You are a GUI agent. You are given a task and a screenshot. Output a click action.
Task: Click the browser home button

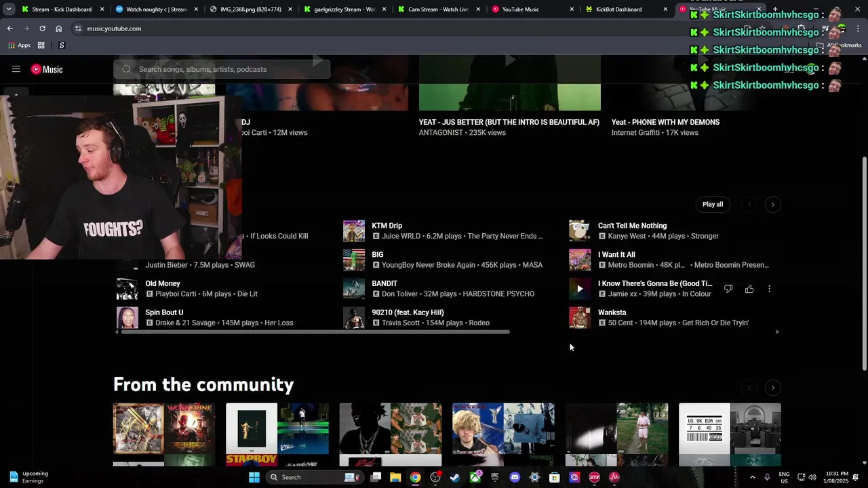(x=58, y=28)
